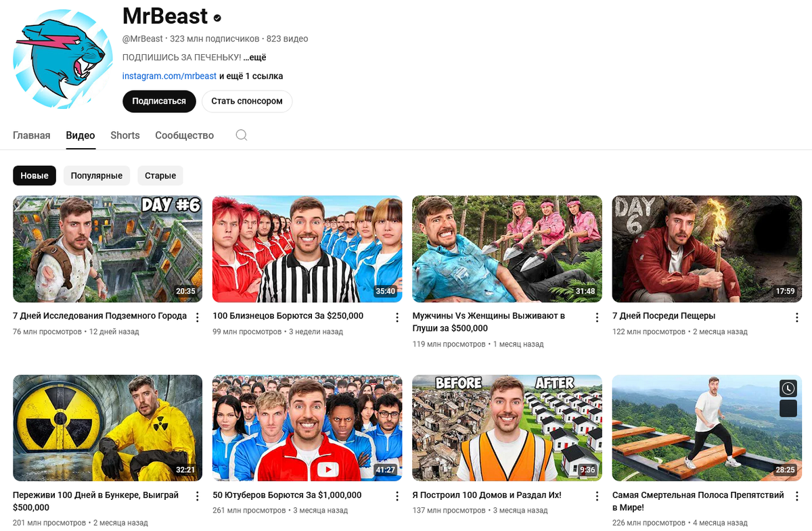Click title 'Самая Смертельная Полоса Препятствий в Мире!'
The image size is (812, 531).
pyautogui.click(x=698, y=501)
